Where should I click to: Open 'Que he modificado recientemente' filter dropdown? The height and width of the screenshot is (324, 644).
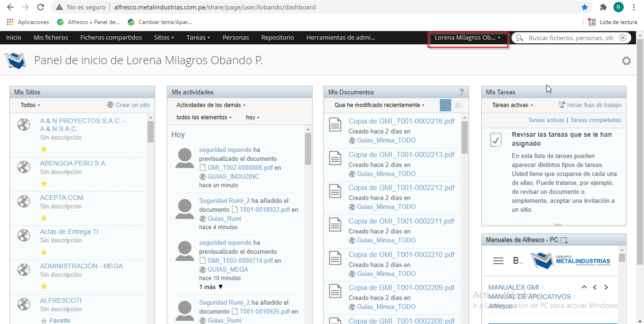(379, 105)
